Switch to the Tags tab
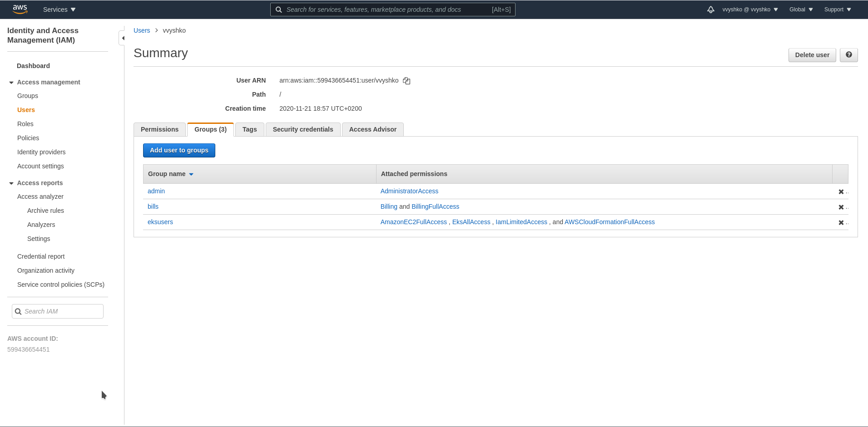 click(249, 129)
